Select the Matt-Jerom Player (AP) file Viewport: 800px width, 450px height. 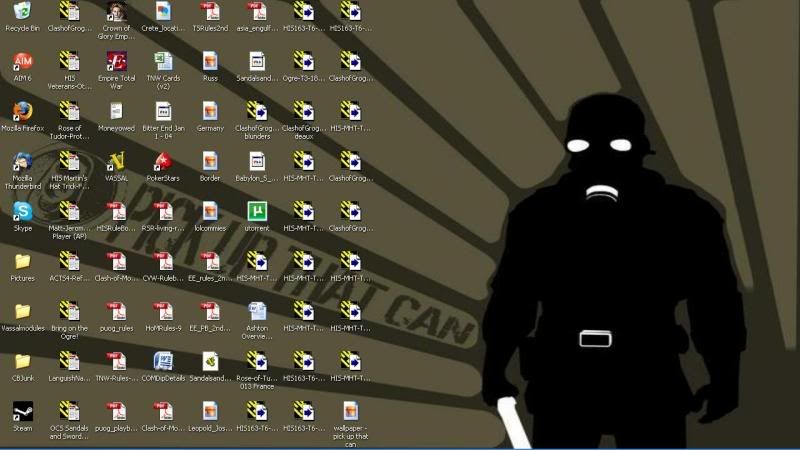(x=69, y=211)
